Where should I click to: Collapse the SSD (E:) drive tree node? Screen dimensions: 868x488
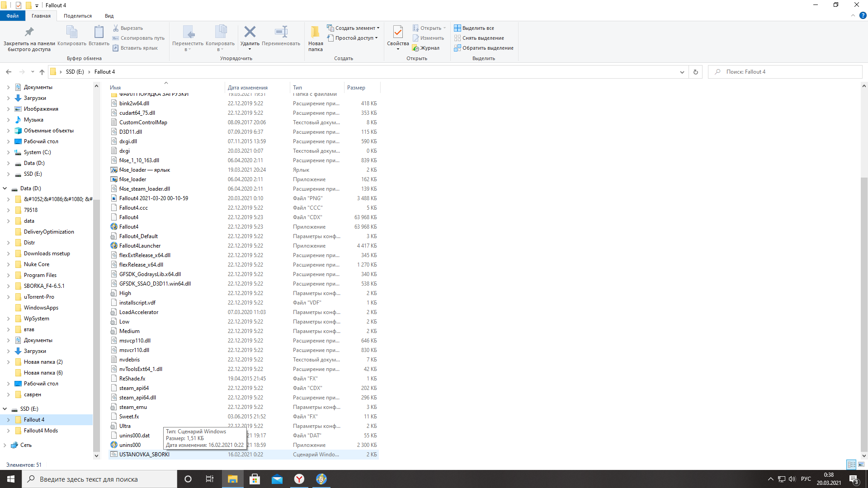coord(5,409)
